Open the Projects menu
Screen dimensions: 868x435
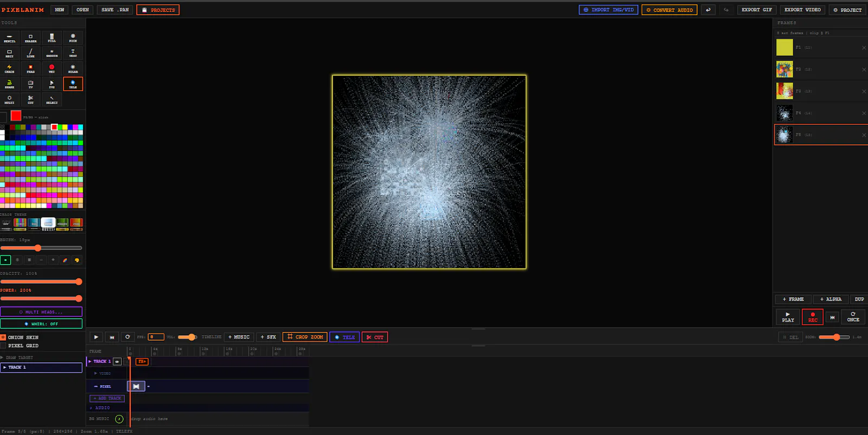point(158,10)
